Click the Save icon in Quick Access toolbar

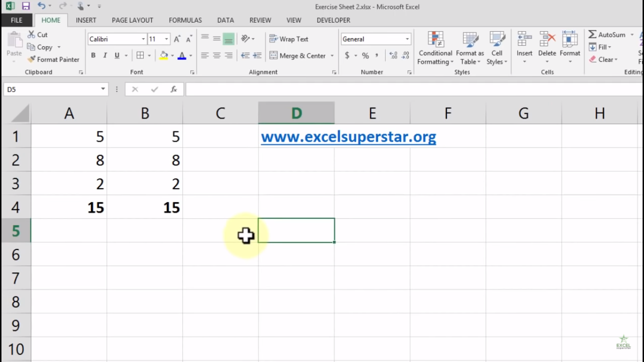26,6
